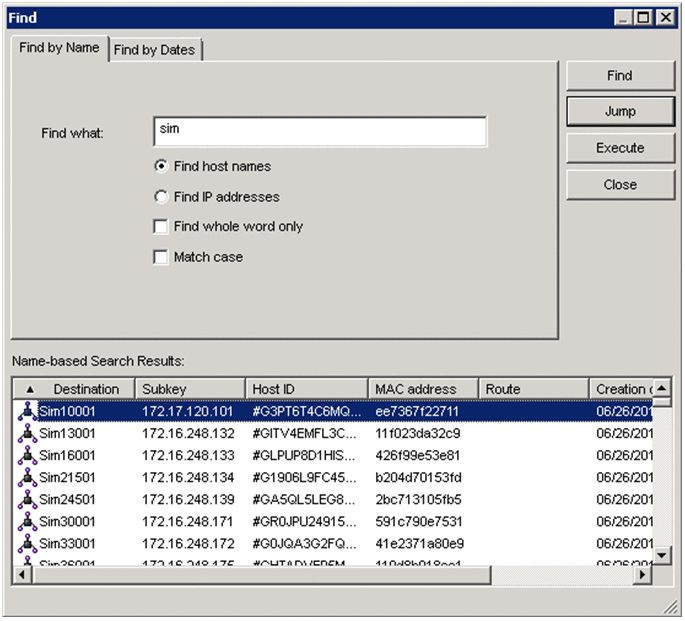Click the host icon beside Sim30001
The image size is (685, 621).
click(28, 521)
